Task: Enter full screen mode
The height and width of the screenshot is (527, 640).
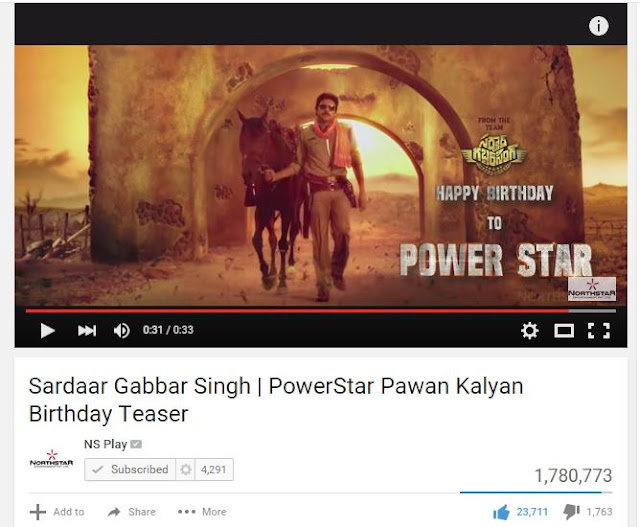Action: tap(599, 331)
